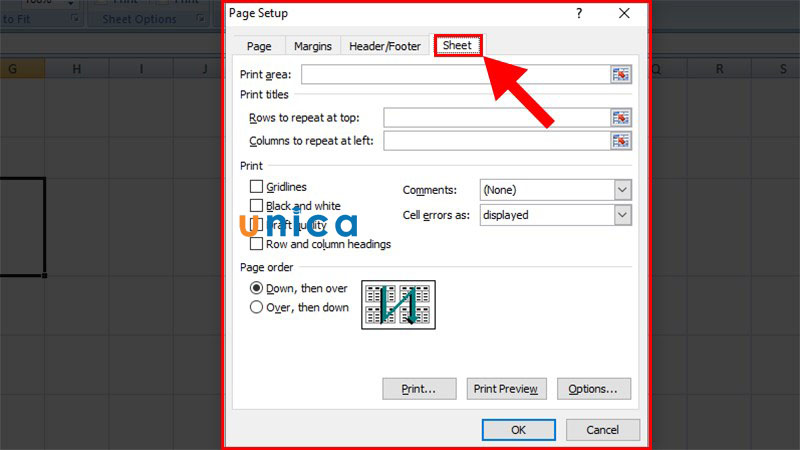The image size is (800, 450).
Task: Click the Print Preview button
Action: click(x=506, y=389)
